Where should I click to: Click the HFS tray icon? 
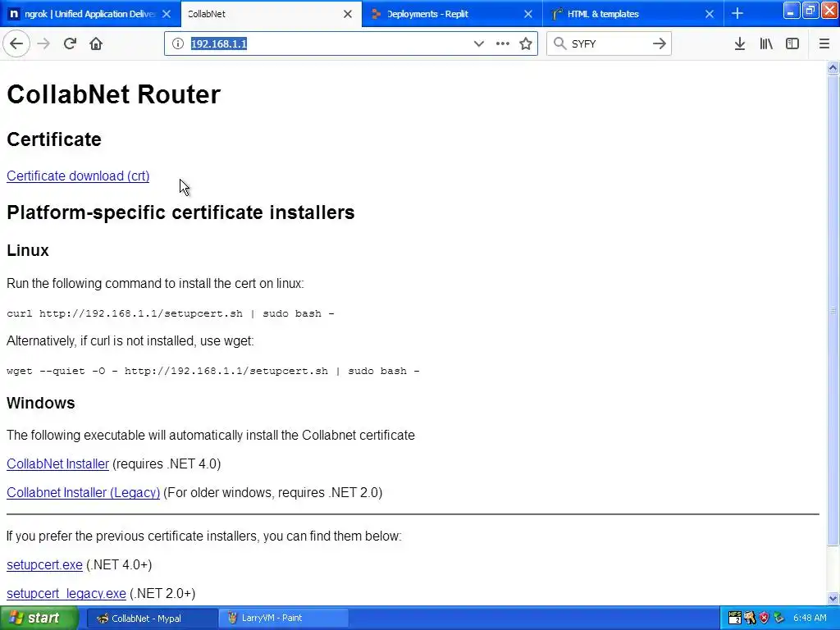pyautogui.click(x=734, y=618)
